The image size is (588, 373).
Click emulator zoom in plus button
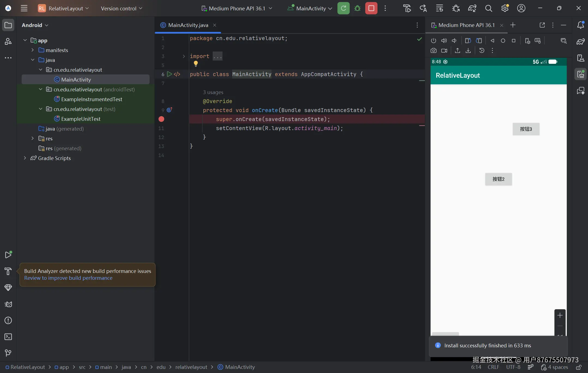tap(560, 315)
